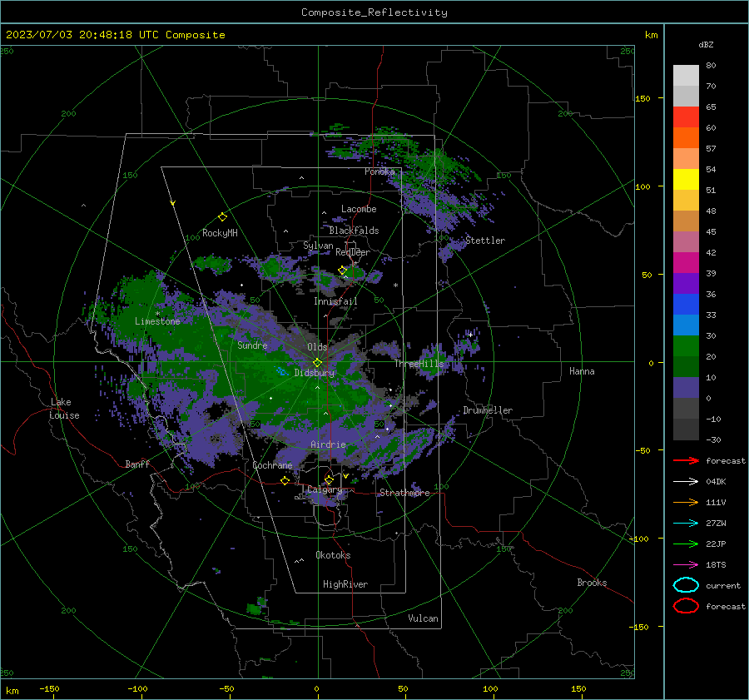749x700 pixels.
Task: Click the yellow diamond marker under RedDeer
Action: [x=343, y=271]
